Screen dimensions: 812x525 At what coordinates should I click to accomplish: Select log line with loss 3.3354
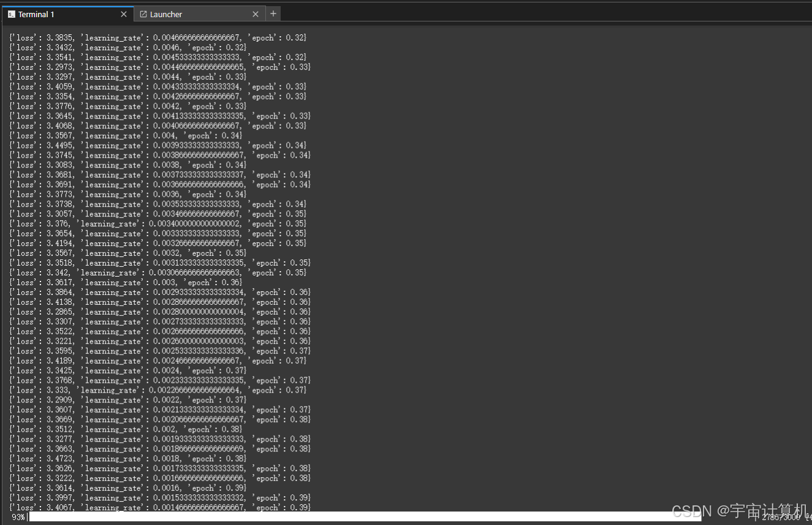[x=158, y=96]
